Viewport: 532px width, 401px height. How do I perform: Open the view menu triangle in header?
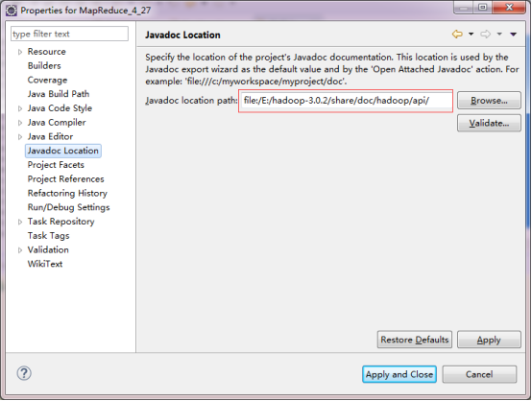click(514, 35)
